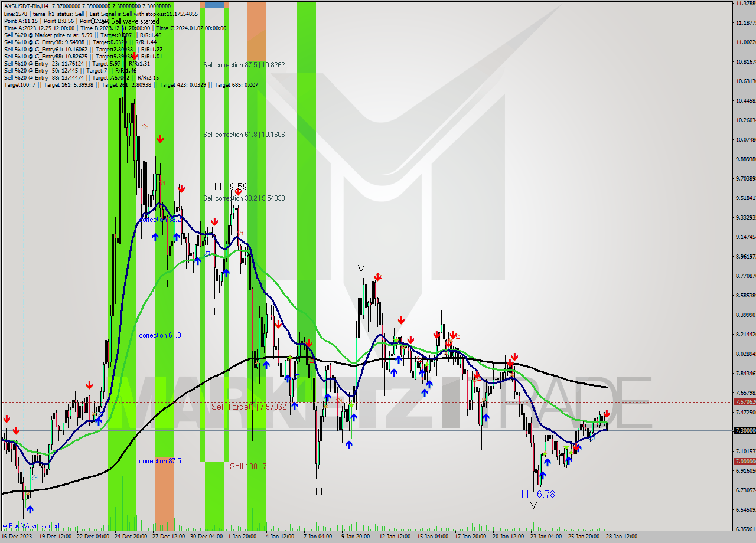Click the red 7.57062 price tag on axis

(x=744, y=402)
